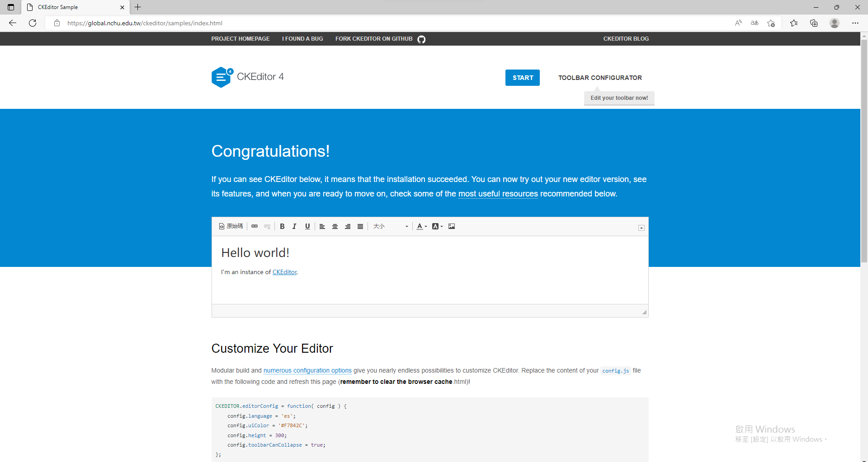Open FORK CKEDITOR ON GITHUB link
The width and height of the screenshot is (868, 462).
(x=374, y=39)
